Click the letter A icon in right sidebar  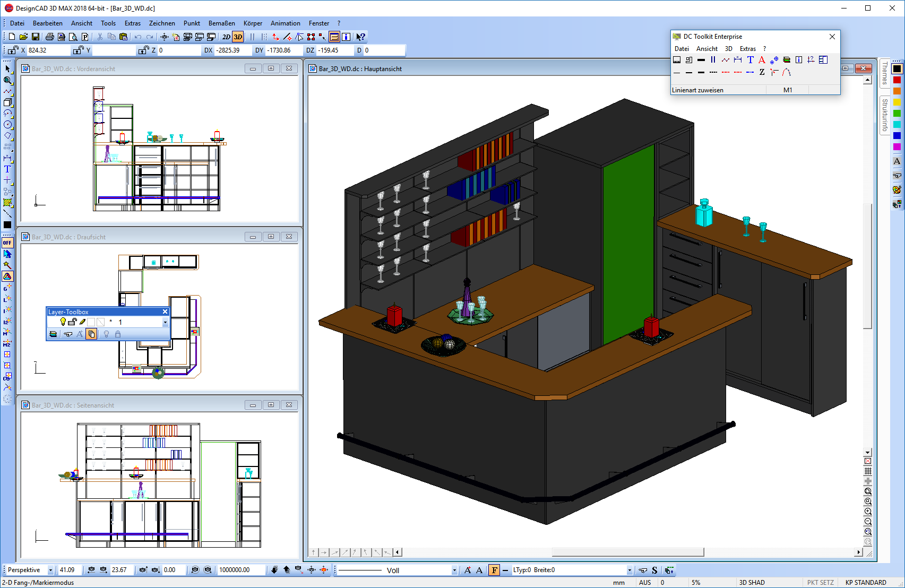coord(897,161)
